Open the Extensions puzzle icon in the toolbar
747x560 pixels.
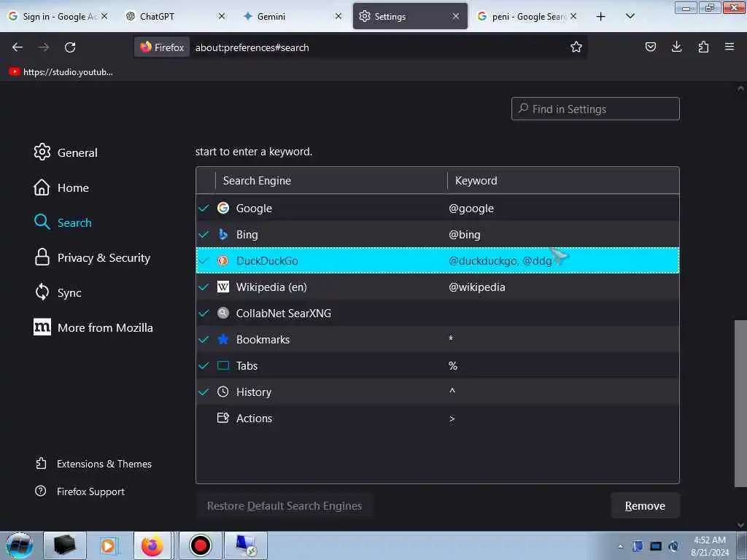pyautogui.click(x=703, y=47)
